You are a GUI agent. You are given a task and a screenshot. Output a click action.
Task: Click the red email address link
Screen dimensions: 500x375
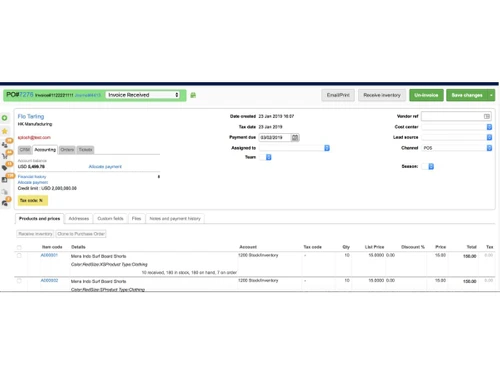point(34,137)
